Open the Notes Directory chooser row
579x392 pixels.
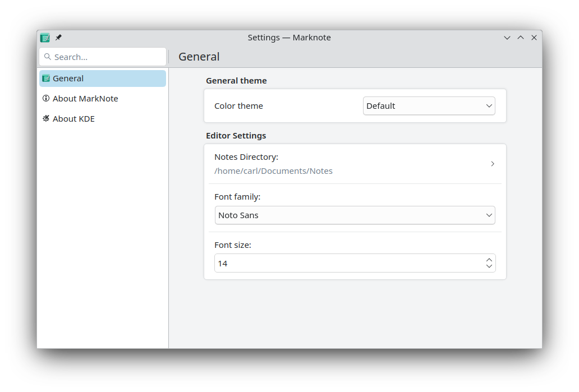(355, 164)
